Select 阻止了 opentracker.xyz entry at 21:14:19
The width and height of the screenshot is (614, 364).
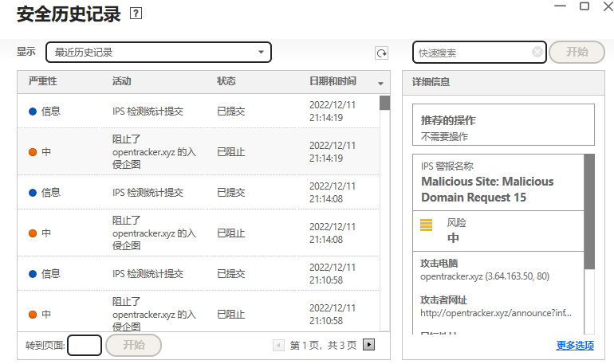[154, 152]
